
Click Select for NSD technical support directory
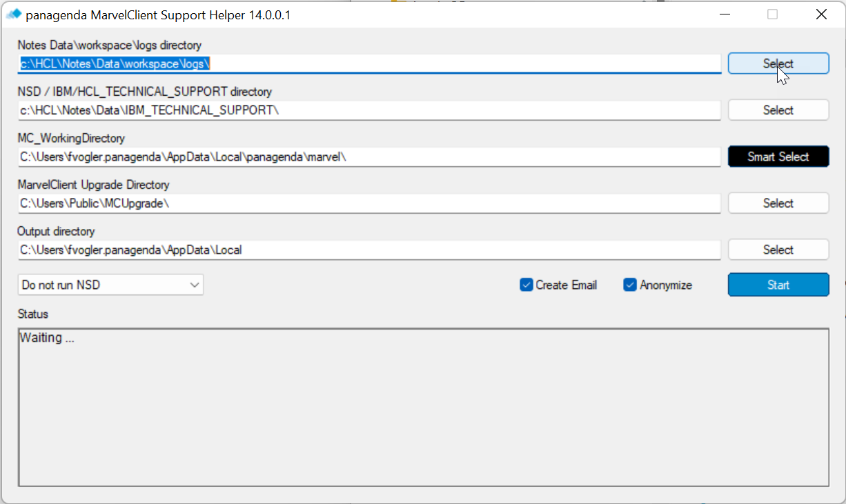point(778,110)
